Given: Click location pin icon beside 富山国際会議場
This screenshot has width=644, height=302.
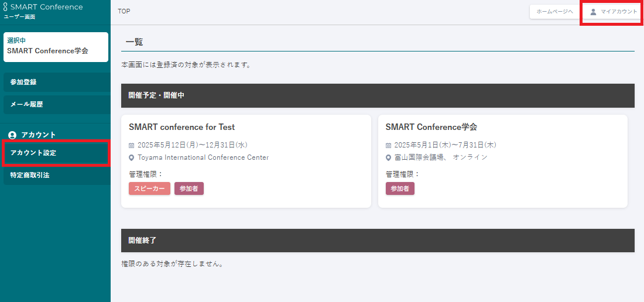Looking at the screenshot, I should tap(389, 157).
